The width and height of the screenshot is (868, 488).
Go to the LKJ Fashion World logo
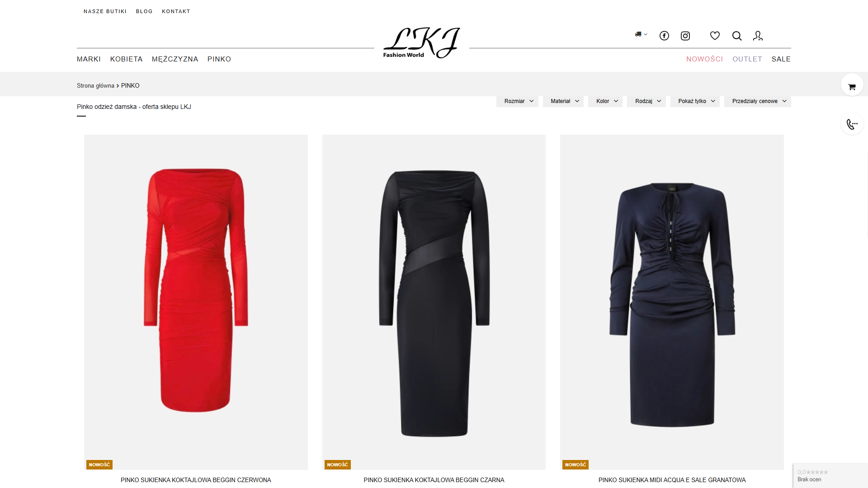pos(421,42)
